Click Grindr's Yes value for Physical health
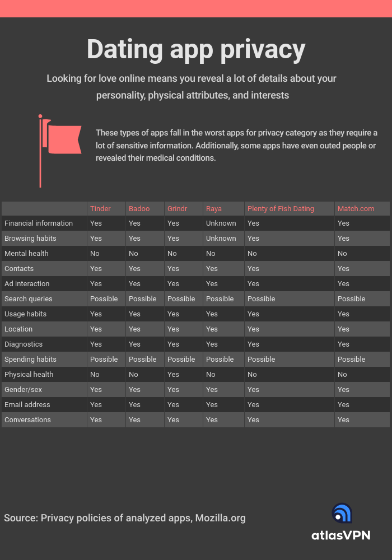Image resolution: width=392 pixels, height=560 pixels. [173, 375]
